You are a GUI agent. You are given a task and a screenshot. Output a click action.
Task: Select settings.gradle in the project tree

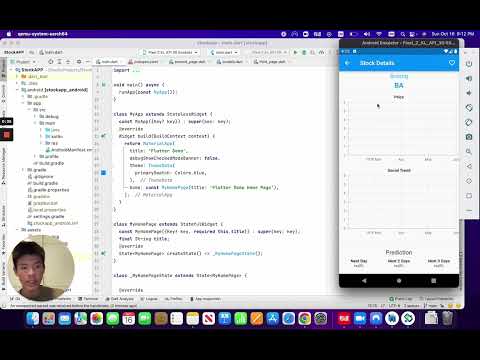coord(46,216)
